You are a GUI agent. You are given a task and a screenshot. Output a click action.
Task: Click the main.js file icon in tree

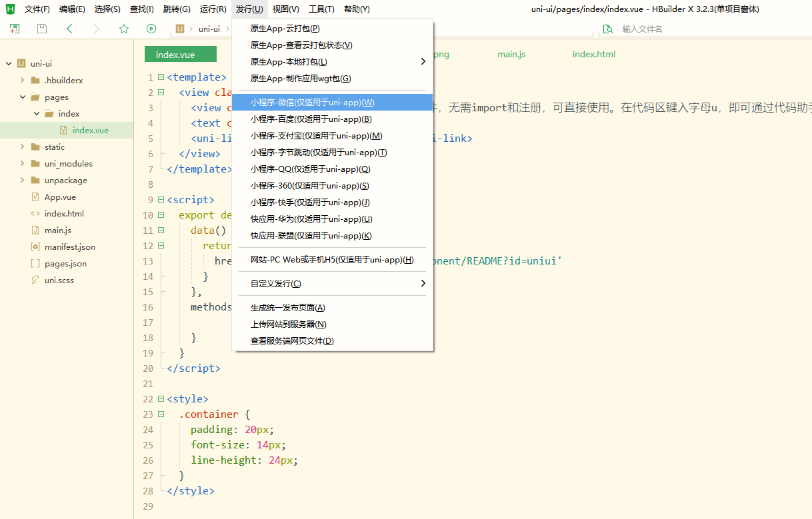(35, 230)
